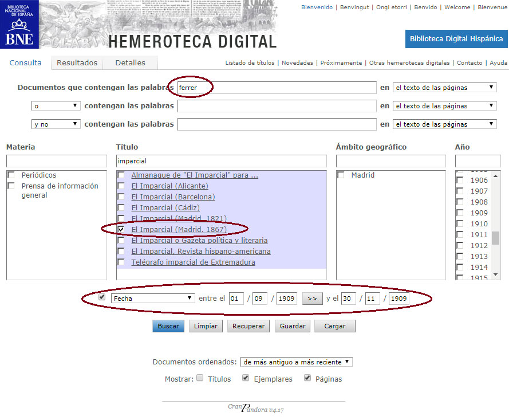Select Benvingut language link
Image resolution: width=509 pixels, height=420 pixels.
[x=354, y=7]
